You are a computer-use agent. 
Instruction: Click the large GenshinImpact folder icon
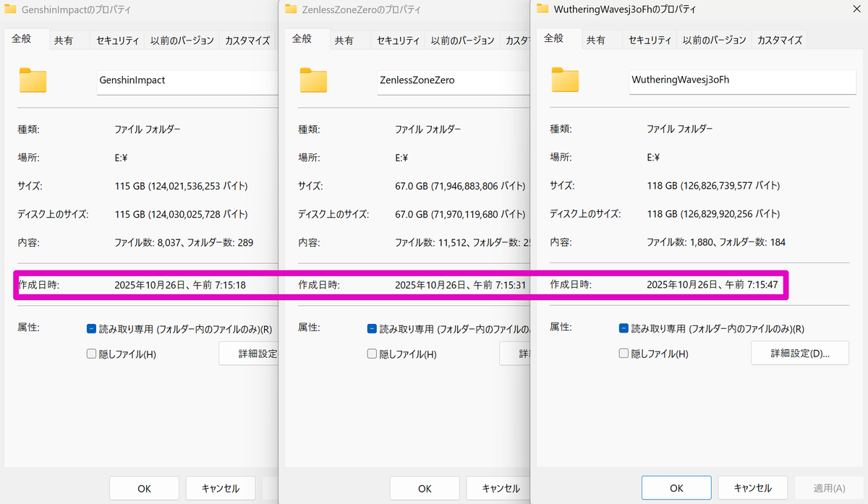tap(33, 80)
